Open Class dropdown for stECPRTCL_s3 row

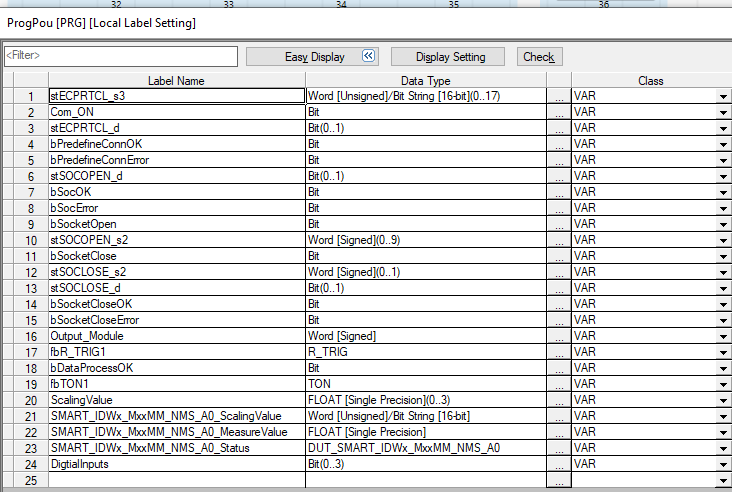coord(723,97)
